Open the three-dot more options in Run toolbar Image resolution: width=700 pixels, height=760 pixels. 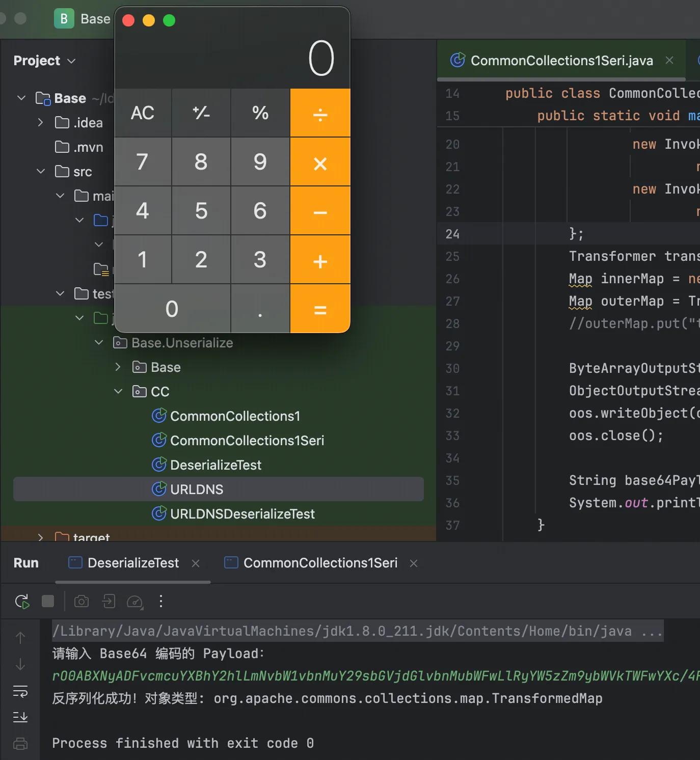[x=161, y=602]
